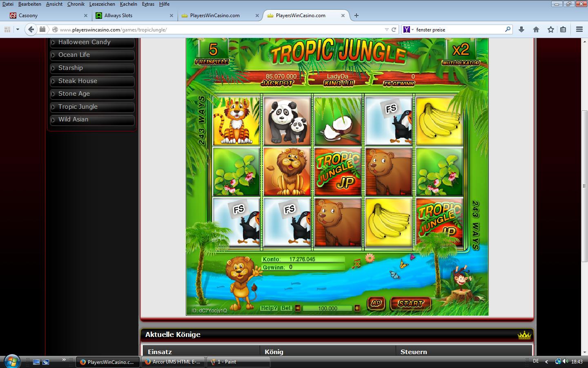Screen dimensions: 588x368
Task: Click the crown icon next to Aktuelle Könige
Action: tap(524, 335)
